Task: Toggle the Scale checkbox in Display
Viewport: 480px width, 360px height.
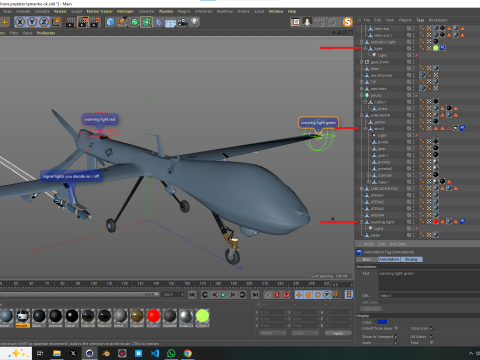Action: (396, 343)
